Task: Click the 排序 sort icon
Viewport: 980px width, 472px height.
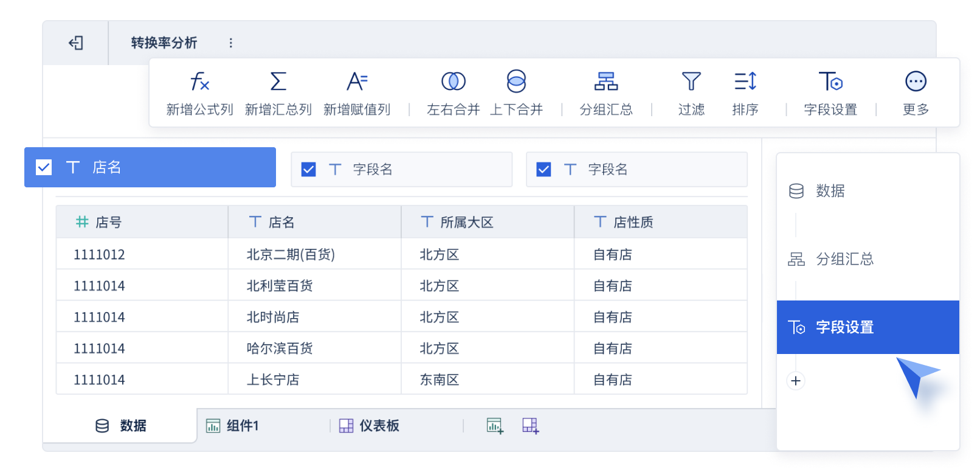Action: (745, 82)
